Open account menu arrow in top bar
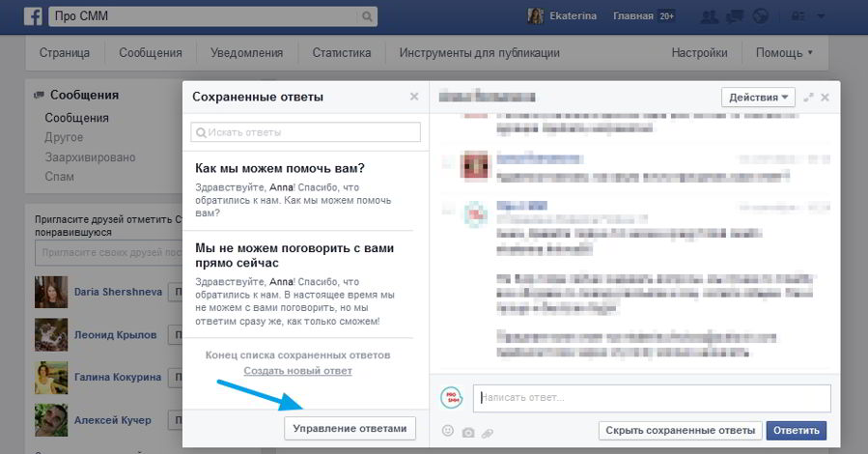The image size is (868, 454). click(822, 16)
